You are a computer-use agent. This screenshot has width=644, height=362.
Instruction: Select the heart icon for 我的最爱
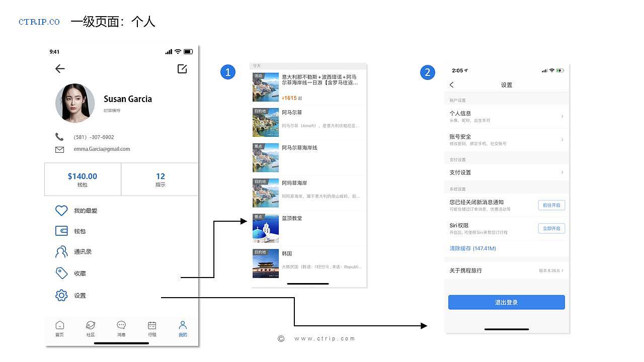61,210
